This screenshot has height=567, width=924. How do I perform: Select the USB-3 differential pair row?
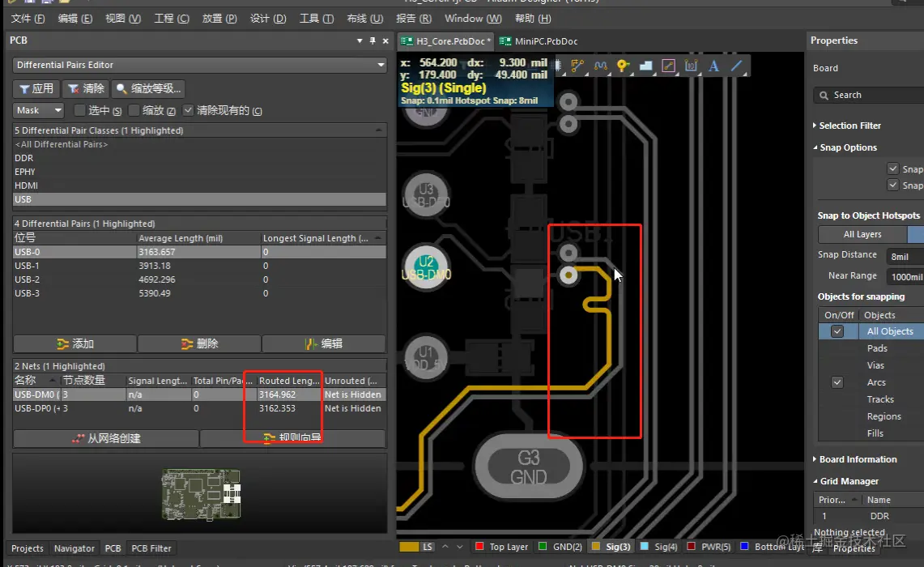coord(199,293)
